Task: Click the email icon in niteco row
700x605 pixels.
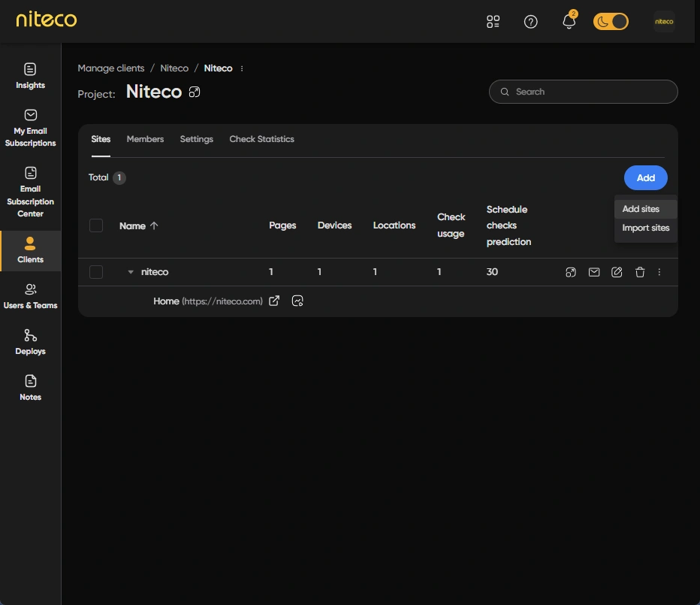Action: point(594,272)
